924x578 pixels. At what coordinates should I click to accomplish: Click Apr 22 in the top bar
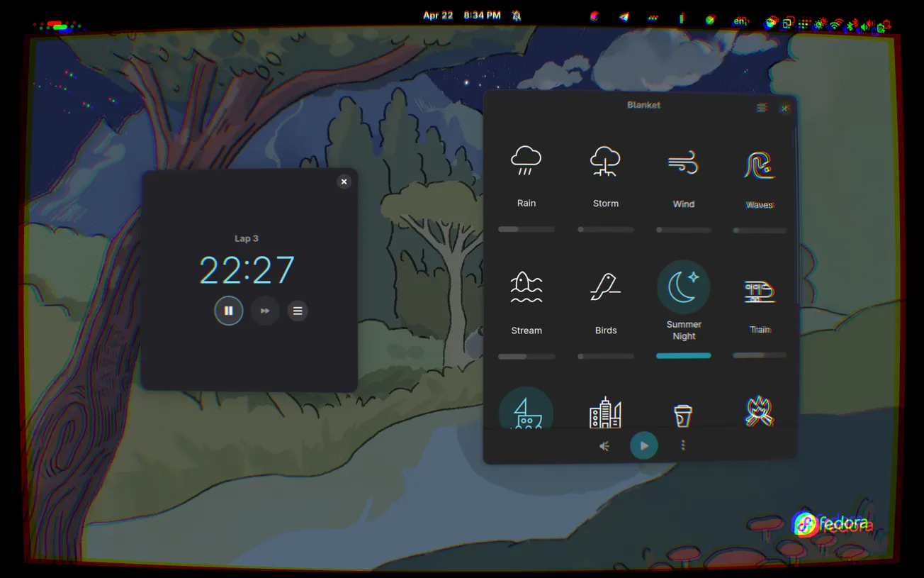438,15
